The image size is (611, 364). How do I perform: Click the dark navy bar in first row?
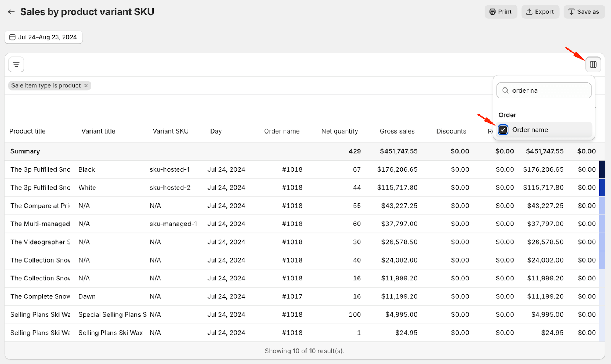click(x=602, y=169)
